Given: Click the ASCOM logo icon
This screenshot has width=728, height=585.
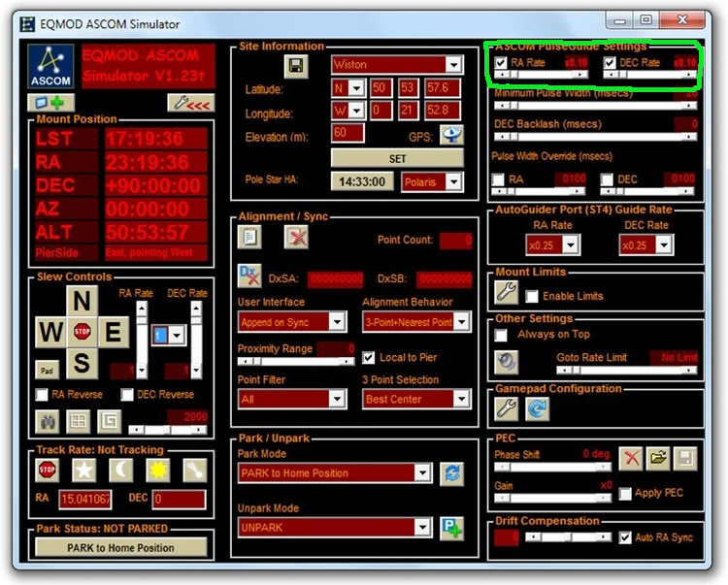Looking at the screenshot, I should [50, 66].
